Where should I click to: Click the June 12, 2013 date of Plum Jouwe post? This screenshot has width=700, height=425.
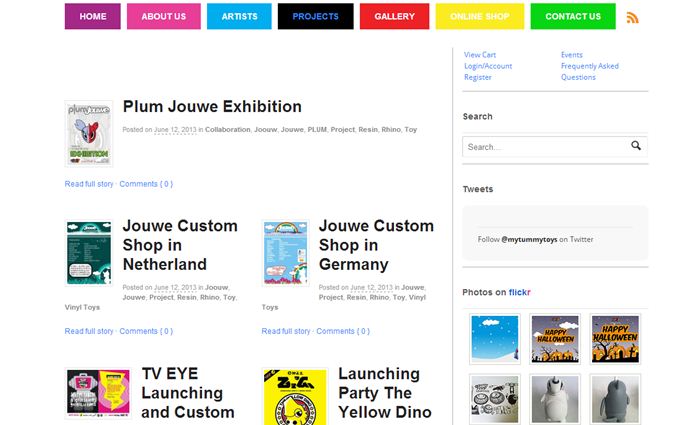click(x=175, y=130)
